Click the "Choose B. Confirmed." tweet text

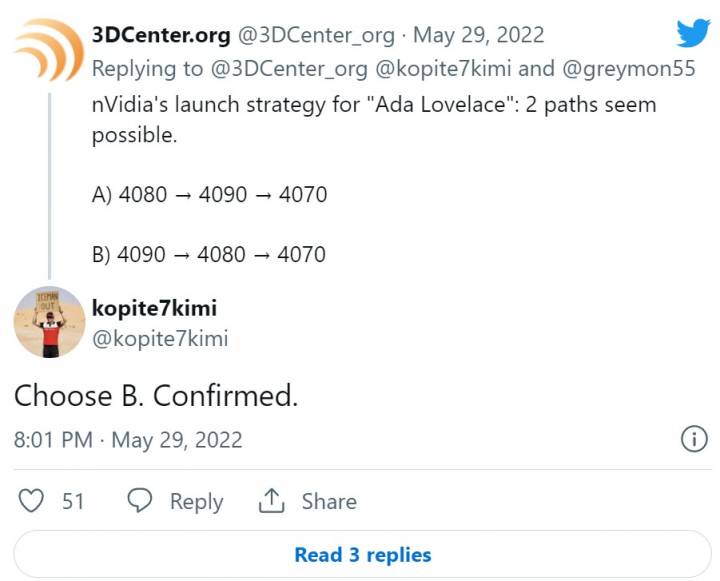point(156,396)
